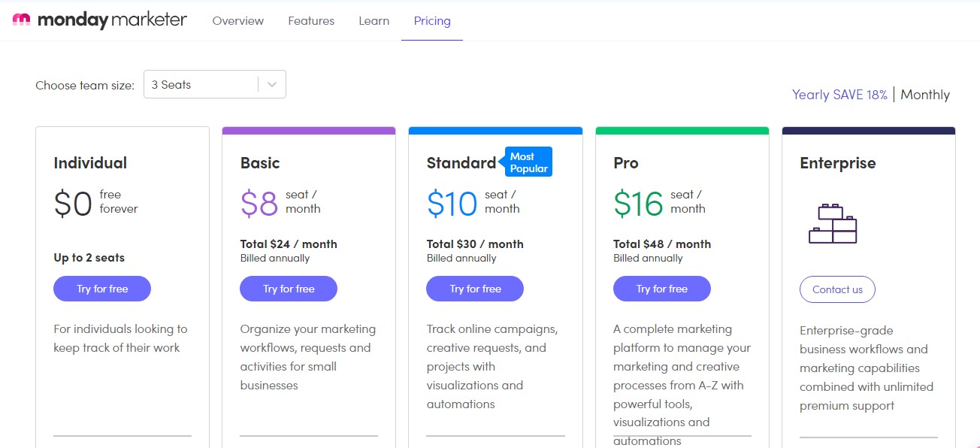Image resolution: width=980 pixels, height=448 pixels.
Task: Try the Basic plan for free
Action: [x=289, y=289]
